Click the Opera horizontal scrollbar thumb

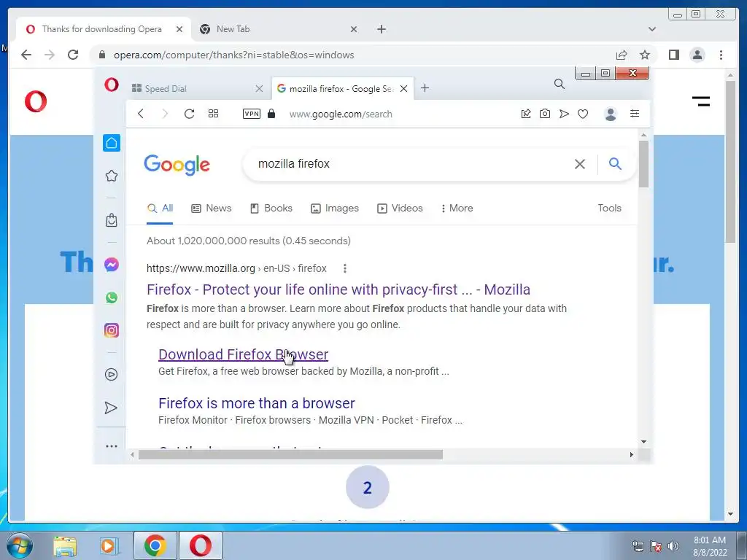290,455
